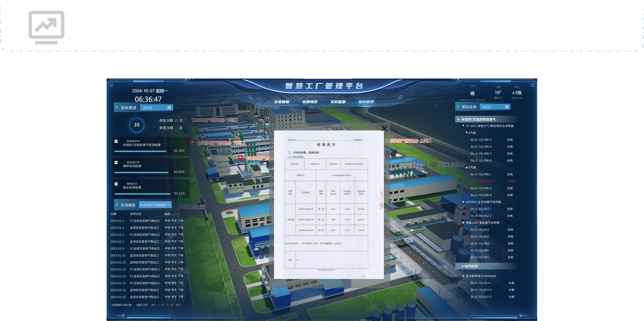Go to 首页 in report pagination
Viewport: 644px width, 321px height.
click(x=154, y=305)
